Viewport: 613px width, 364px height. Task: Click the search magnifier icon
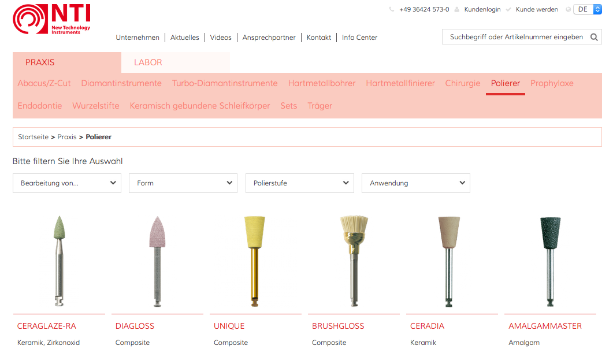point(594,37)
